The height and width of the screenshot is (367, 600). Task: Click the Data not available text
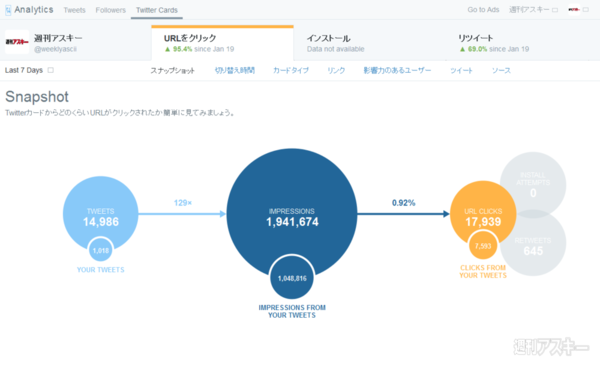coord(336,49)
